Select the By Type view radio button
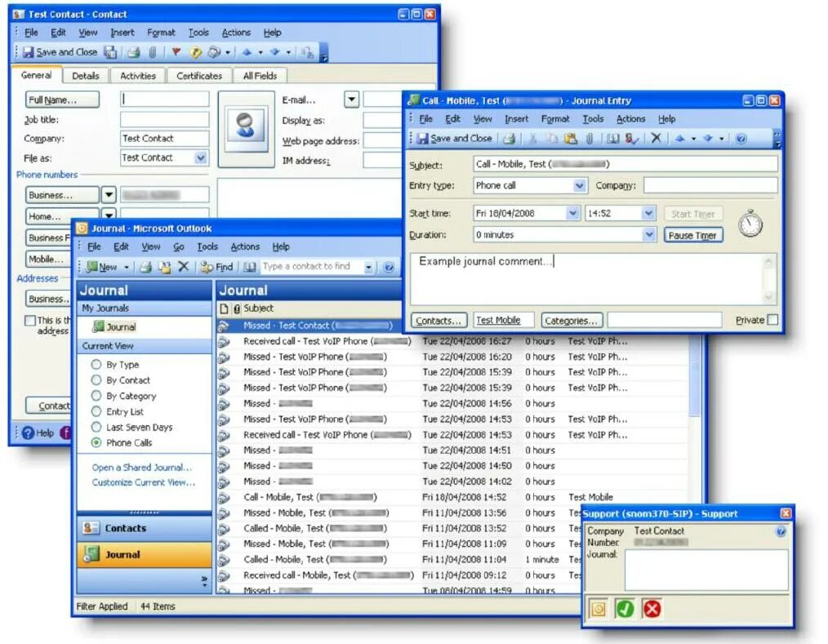This screenshot has width=828, height=644. pos(96,364)
